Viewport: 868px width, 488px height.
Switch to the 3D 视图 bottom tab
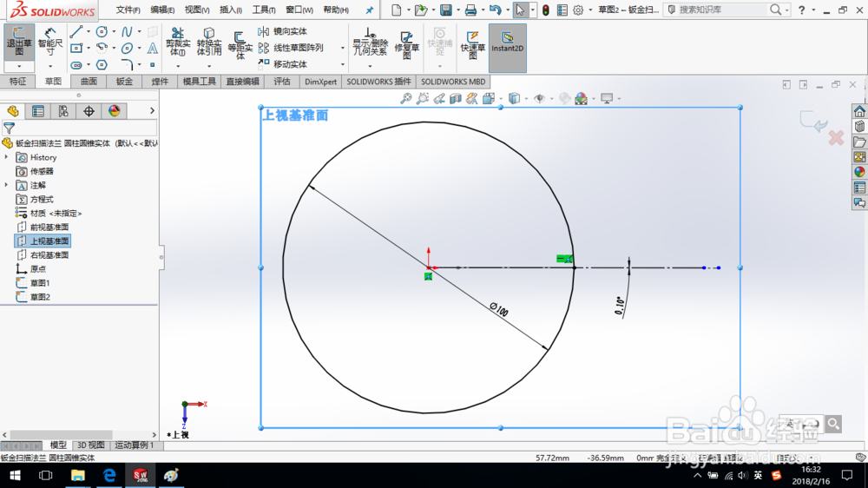pos(91,445)
